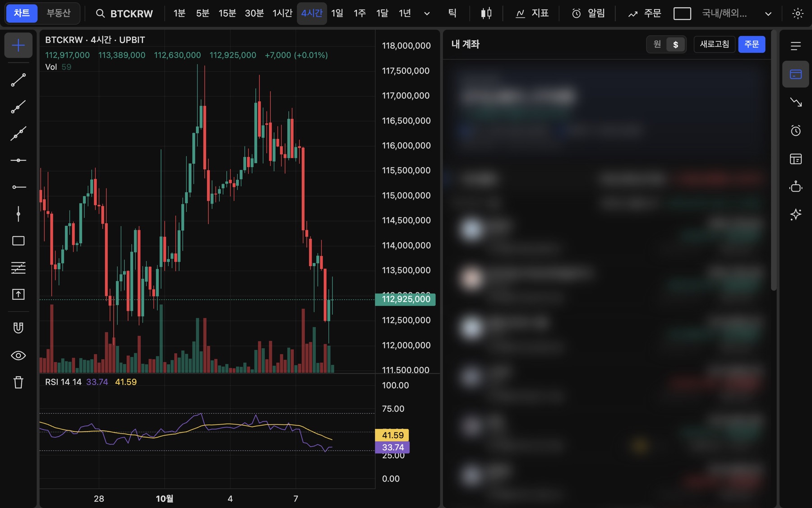Open the account wallet panel icon
This screenshot has height=508, width=812.
point(796,74)
